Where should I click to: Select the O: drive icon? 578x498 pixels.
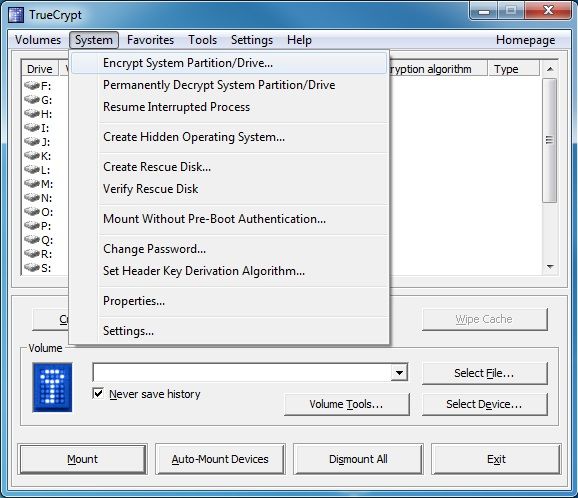pos(32,212)
